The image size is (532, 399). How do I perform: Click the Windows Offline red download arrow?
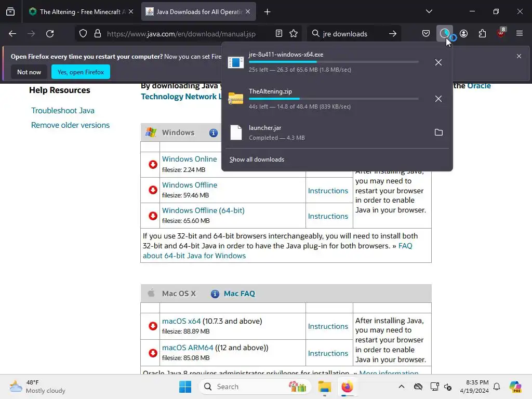tap(153, 190)
